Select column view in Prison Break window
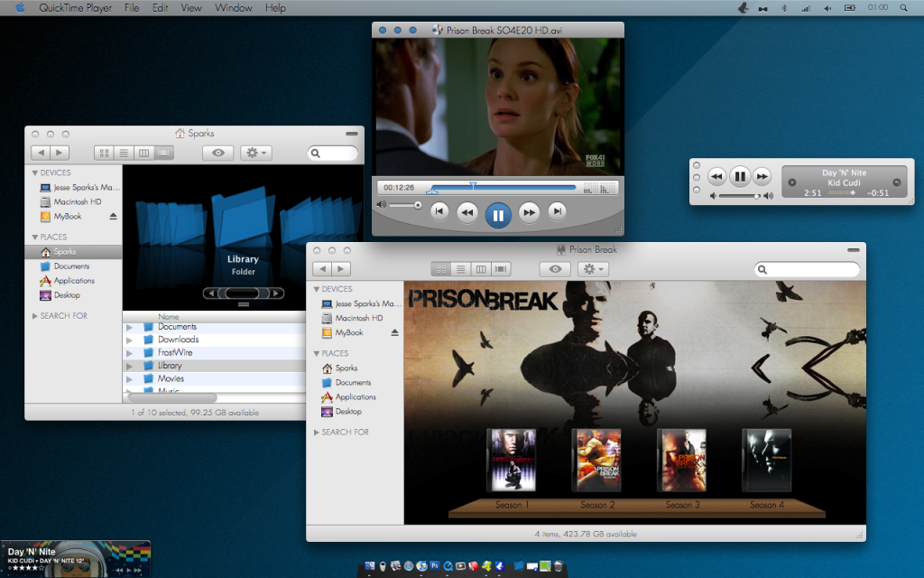 point(480,269)
